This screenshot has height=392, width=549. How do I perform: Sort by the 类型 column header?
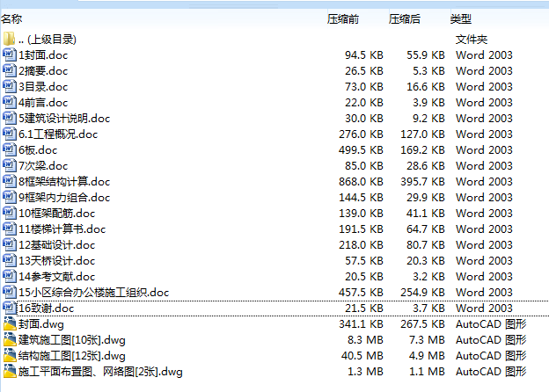(x=461, y=18)
